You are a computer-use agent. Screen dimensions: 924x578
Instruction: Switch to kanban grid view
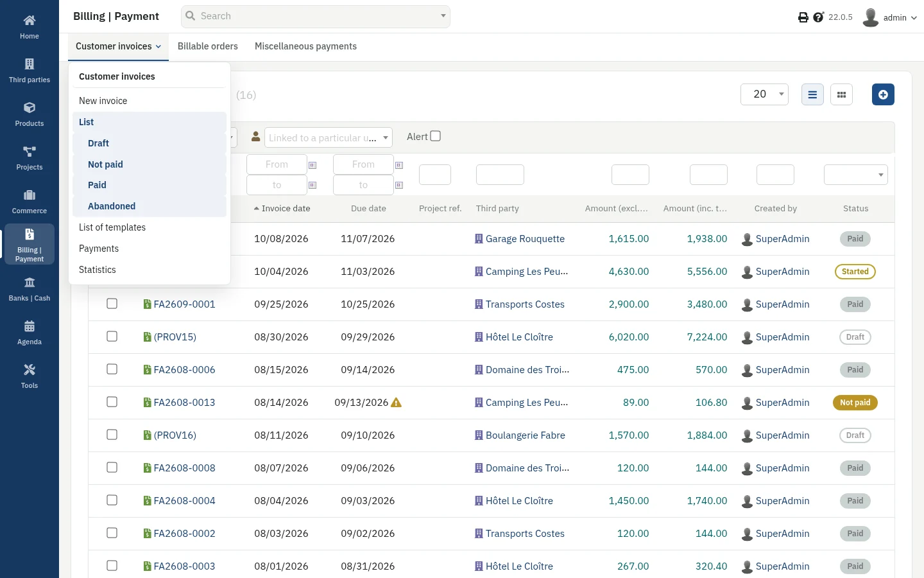[x=841, y=94]
